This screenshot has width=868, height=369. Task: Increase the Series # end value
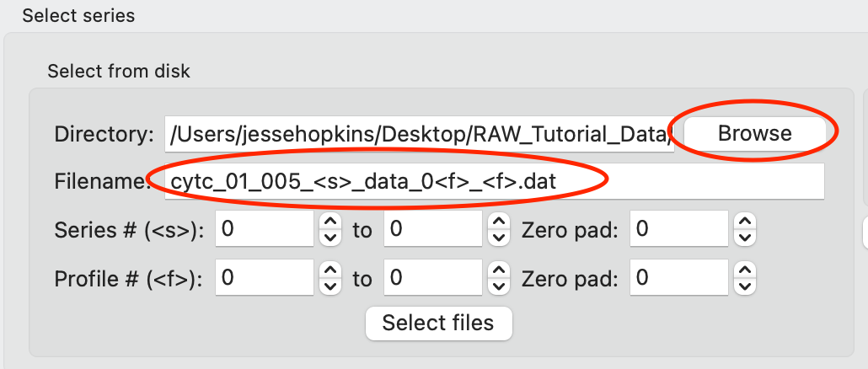tap(499, 222)
